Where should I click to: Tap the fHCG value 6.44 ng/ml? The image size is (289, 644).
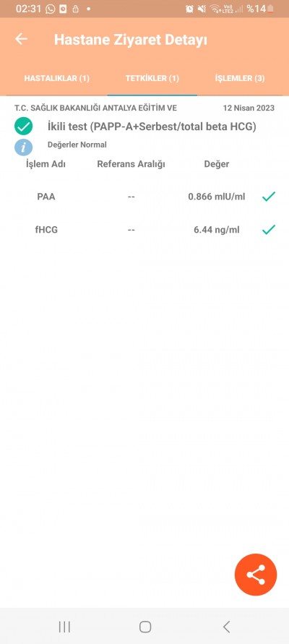(216, 230)
